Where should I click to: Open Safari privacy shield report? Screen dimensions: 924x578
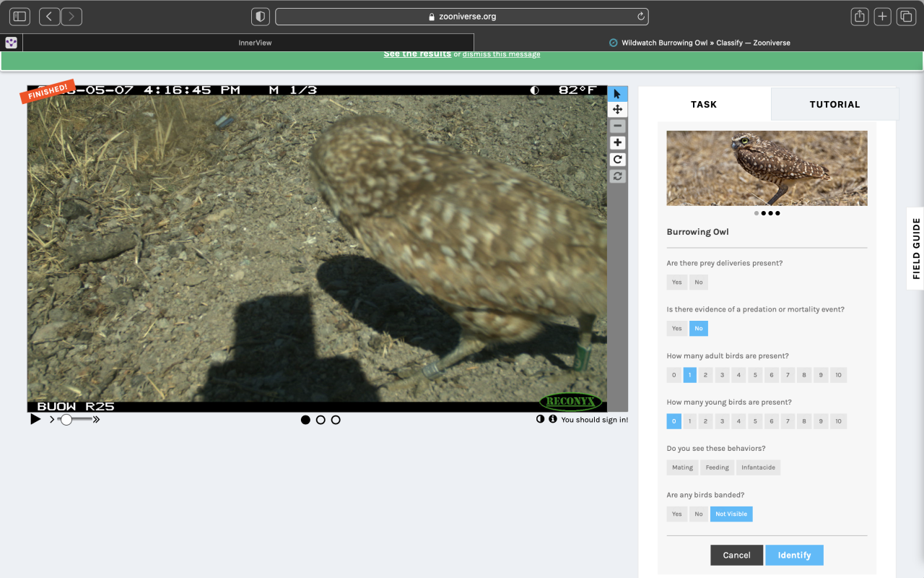coord(261,16)
